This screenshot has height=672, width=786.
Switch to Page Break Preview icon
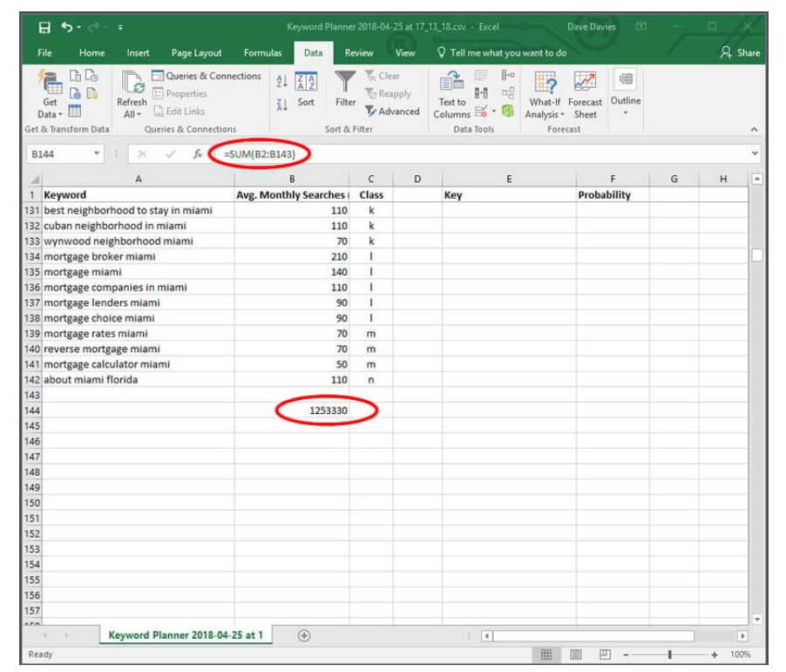pyautogui.click(x=605, y=655)
